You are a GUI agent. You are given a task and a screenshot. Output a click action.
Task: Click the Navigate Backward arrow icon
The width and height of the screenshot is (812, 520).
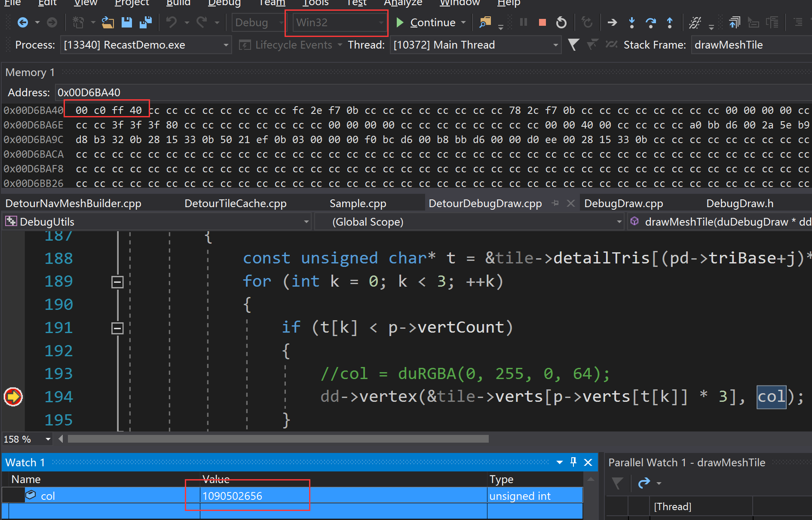click(x=23, y=22)
